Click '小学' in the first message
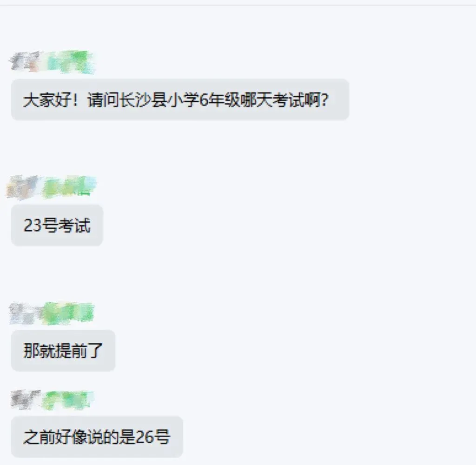 coord(183,100)
